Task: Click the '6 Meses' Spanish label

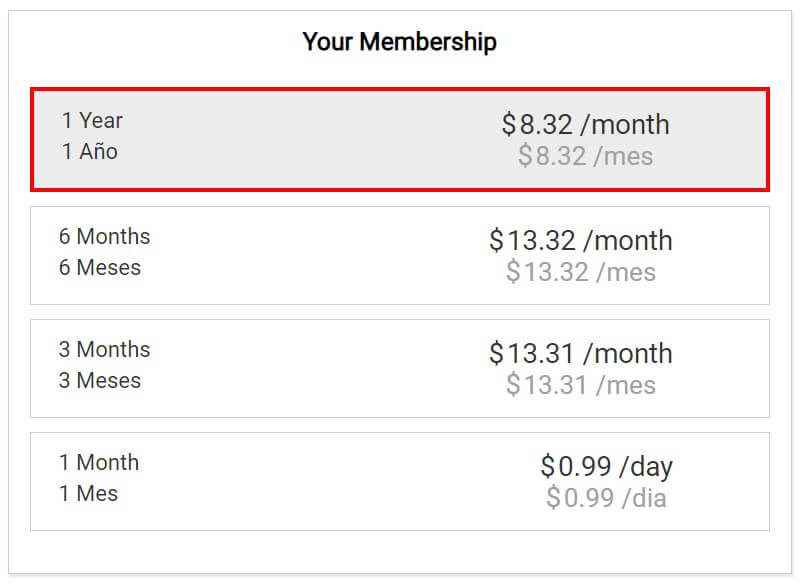Action: (100, 267)
